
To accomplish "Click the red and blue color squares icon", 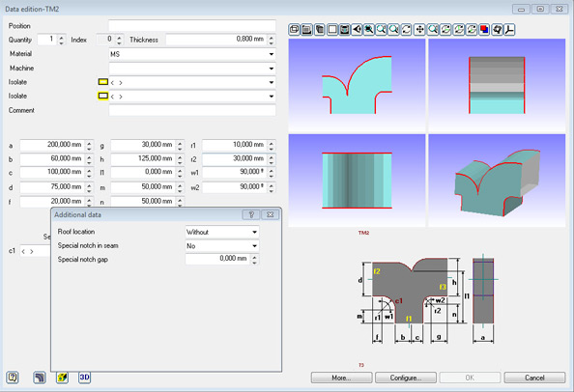I will pos(484,30).
